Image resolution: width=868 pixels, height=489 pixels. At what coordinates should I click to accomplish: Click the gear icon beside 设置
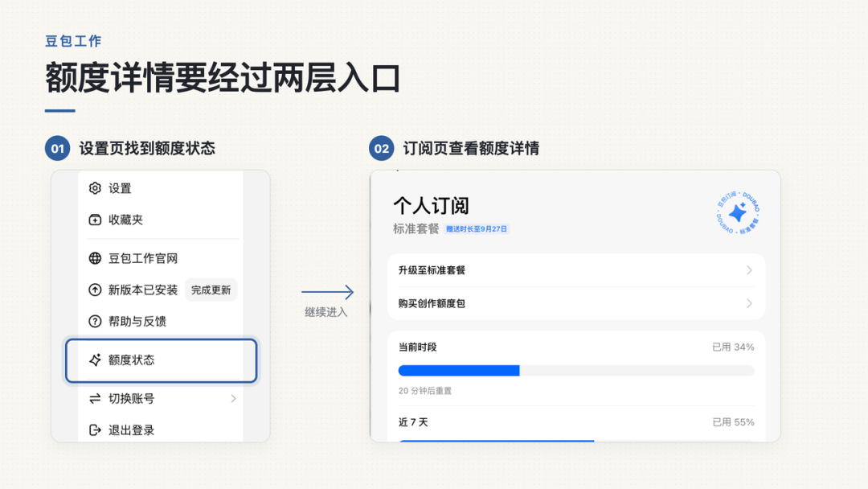95,188
